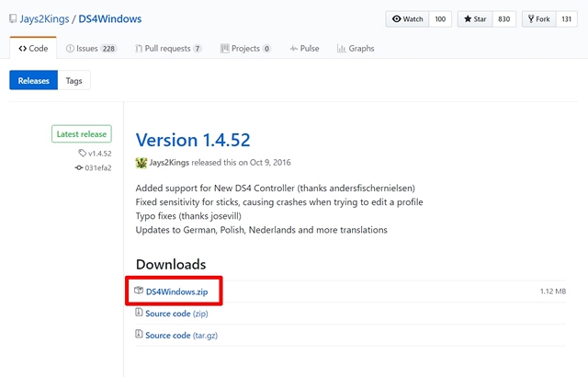
Task: Click the Projects count badge 0
Action: coord(266,49)
